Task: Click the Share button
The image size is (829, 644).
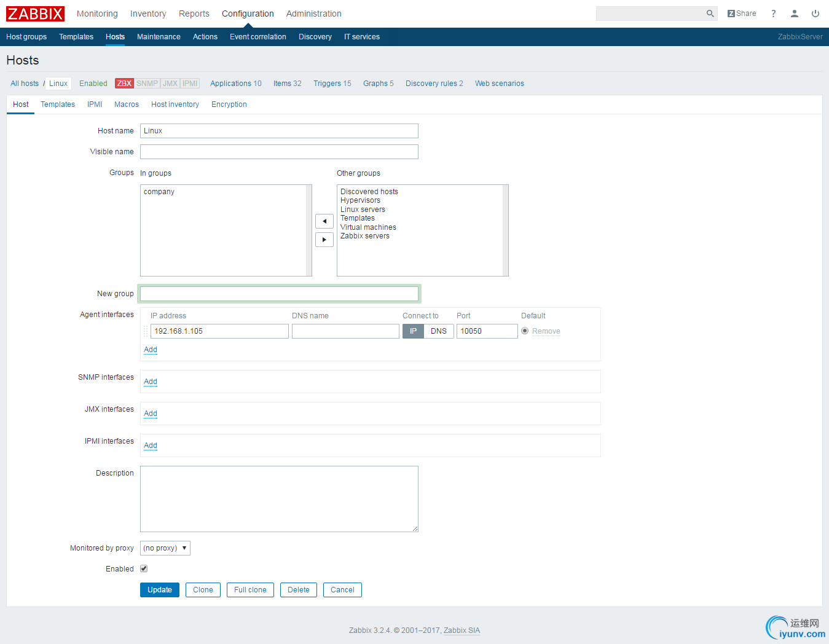Action: [742, 14]
